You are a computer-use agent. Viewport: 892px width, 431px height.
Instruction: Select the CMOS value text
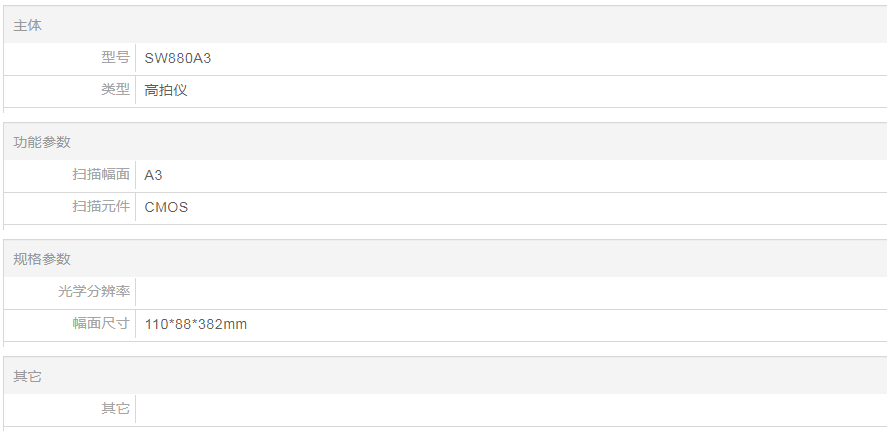click(x=166, y=207)
